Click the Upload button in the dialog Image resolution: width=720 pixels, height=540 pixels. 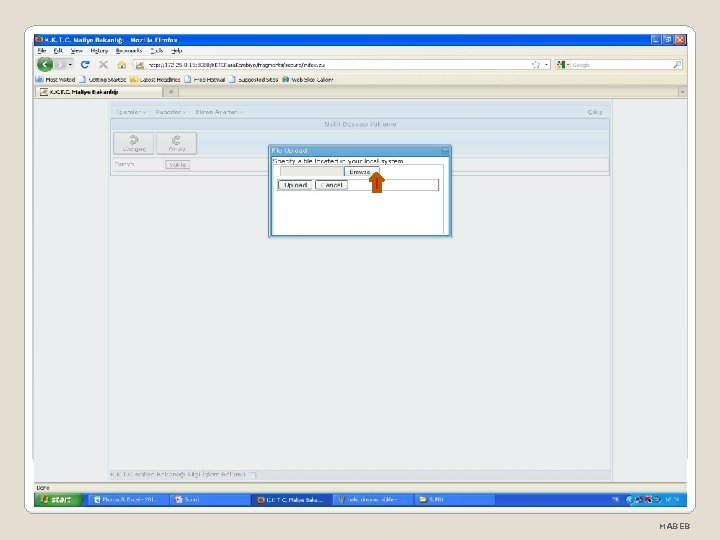coord(295,185)
